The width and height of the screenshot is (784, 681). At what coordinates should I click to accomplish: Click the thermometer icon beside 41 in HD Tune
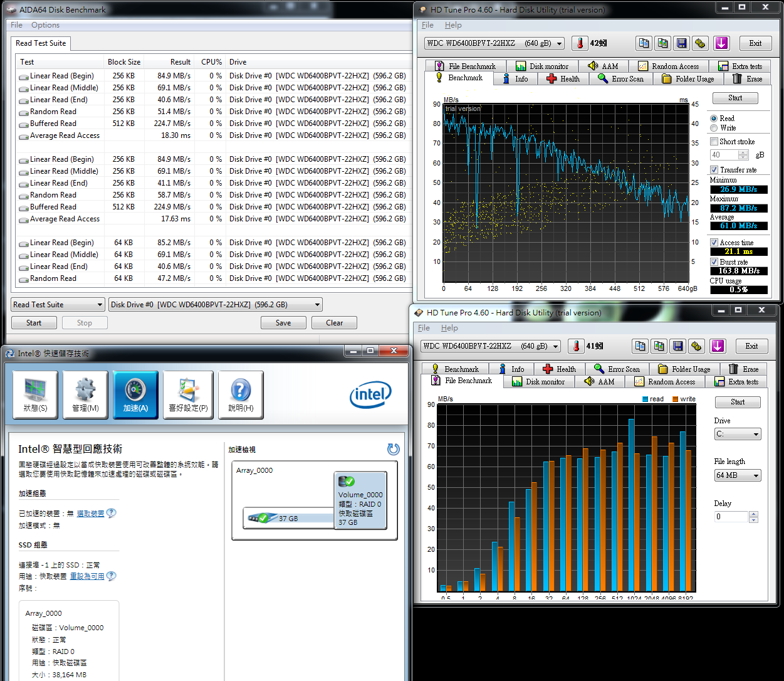(x=576, y=346)
